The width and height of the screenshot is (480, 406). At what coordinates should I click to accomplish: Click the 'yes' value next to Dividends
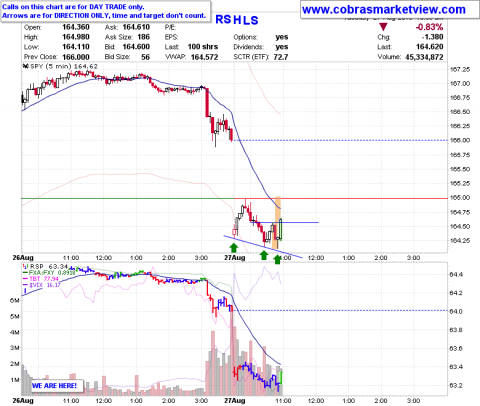[282, 47]
